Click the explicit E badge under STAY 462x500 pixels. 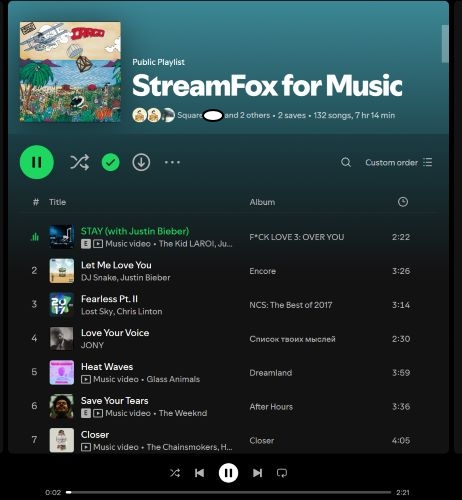(86, 244)
